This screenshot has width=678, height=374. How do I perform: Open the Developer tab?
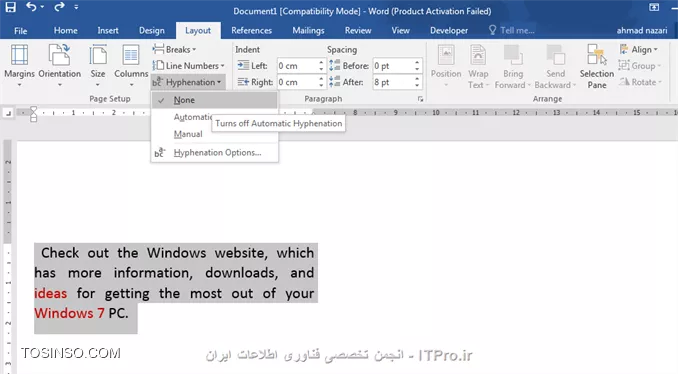449,31
